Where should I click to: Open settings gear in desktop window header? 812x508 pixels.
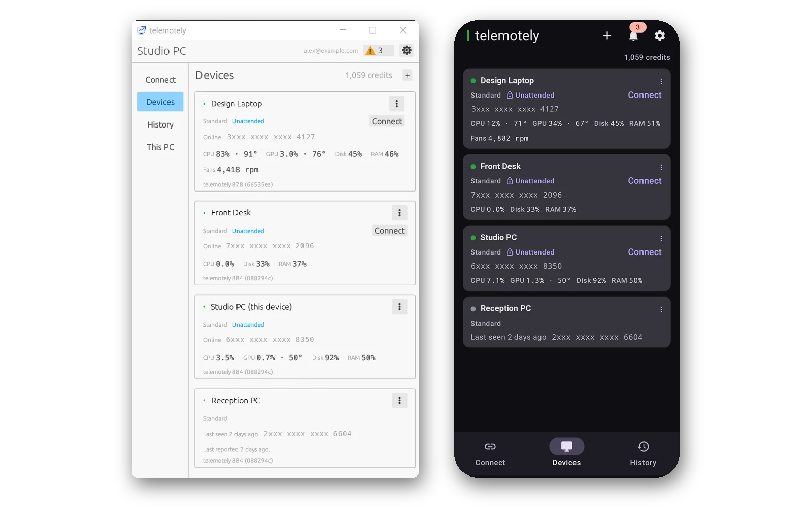click(407, 50)
